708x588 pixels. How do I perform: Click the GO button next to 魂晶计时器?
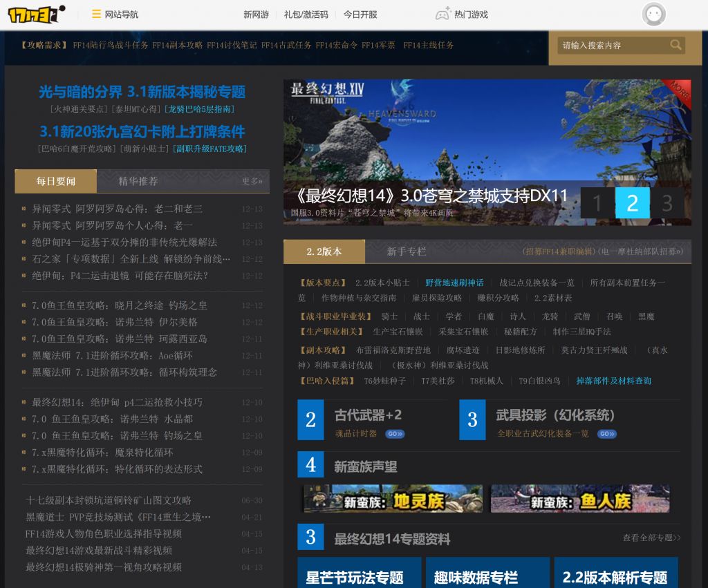(x=394, y=434)
